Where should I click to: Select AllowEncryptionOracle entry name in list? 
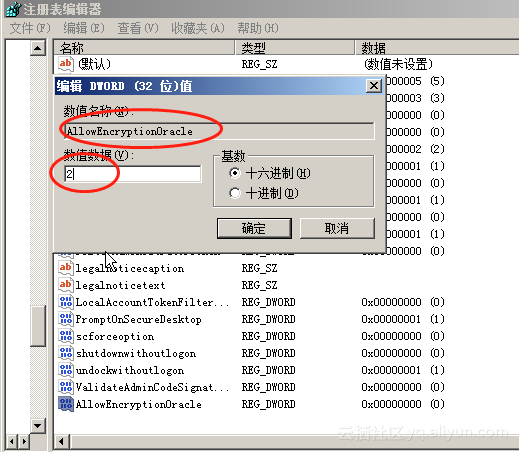pyautogui.click(x=139, y=404)
